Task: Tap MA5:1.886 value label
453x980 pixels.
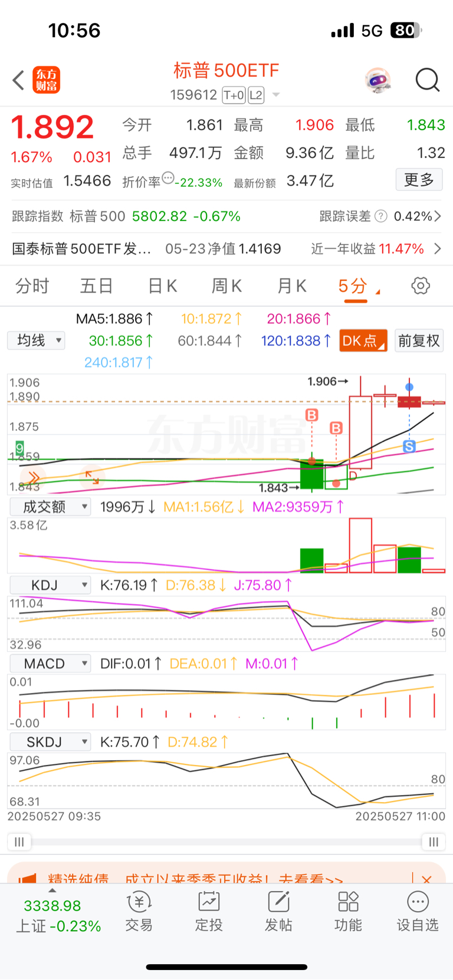Action: (114, 319)
